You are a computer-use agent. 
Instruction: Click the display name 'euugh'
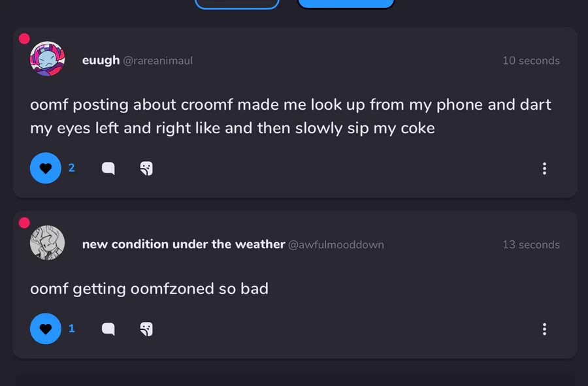[101, 60]
